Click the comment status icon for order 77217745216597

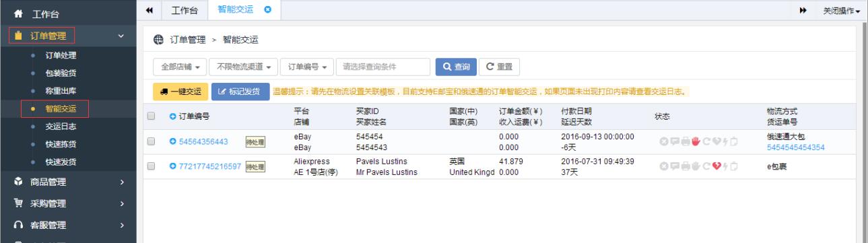[675, 166]
